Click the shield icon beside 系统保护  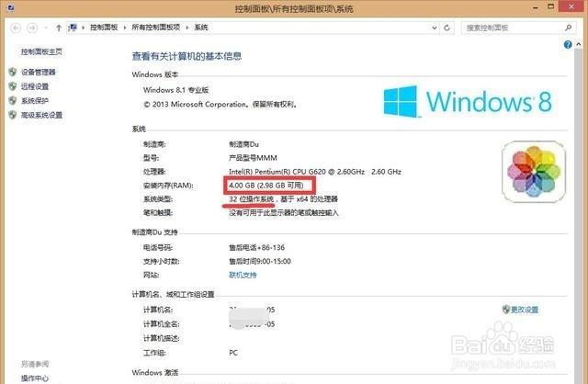click(13, 100)
